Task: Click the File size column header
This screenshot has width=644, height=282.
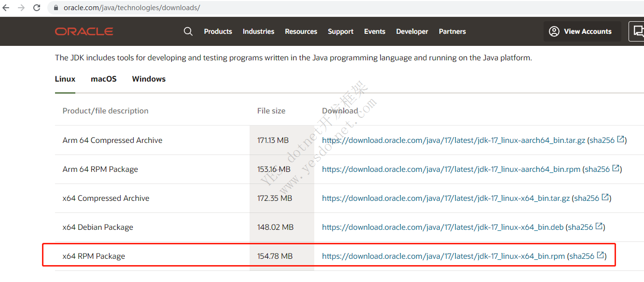Action: [271, 111]
